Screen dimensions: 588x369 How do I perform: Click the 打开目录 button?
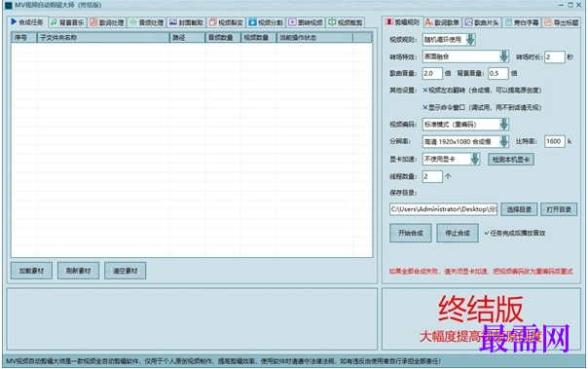[559, 209]
